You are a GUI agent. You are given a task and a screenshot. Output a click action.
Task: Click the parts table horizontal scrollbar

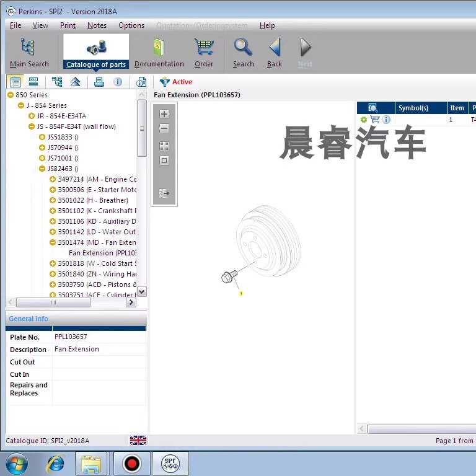421,429
